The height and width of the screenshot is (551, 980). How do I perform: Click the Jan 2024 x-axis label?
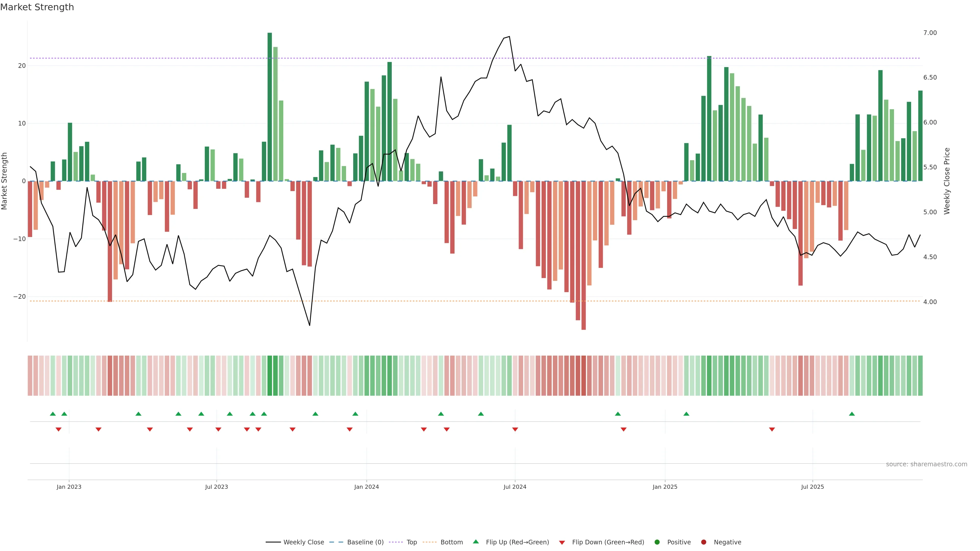coord(366,487)
